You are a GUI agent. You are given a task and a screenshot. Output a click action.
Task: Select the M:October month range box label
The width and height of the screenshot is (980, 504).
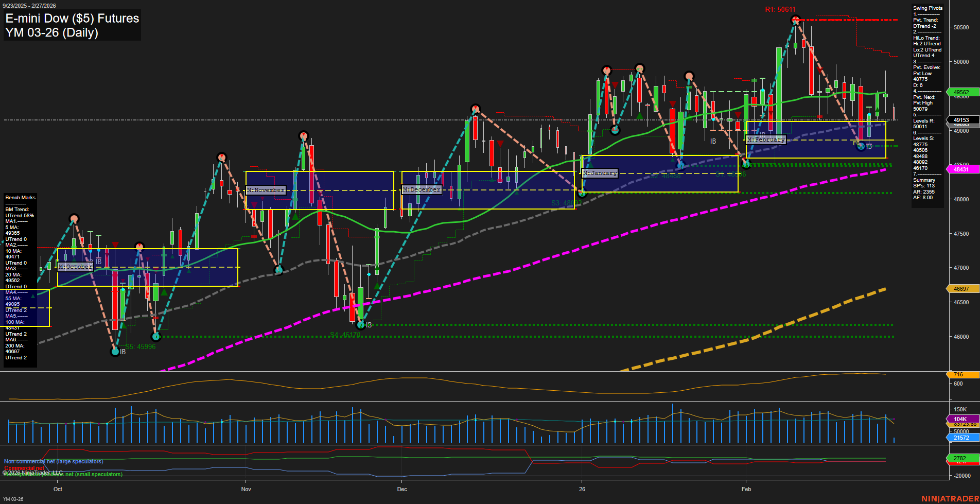pyautogui.click(x=75, y=267)
